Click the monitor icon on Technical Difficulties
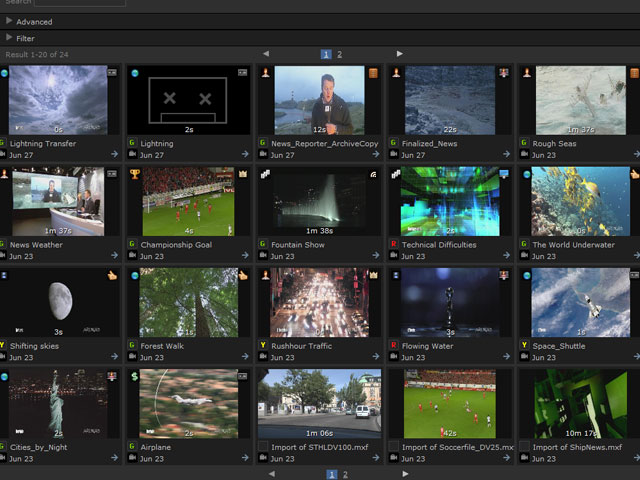This screenshot has height=480, width=640. pos(504,174)
